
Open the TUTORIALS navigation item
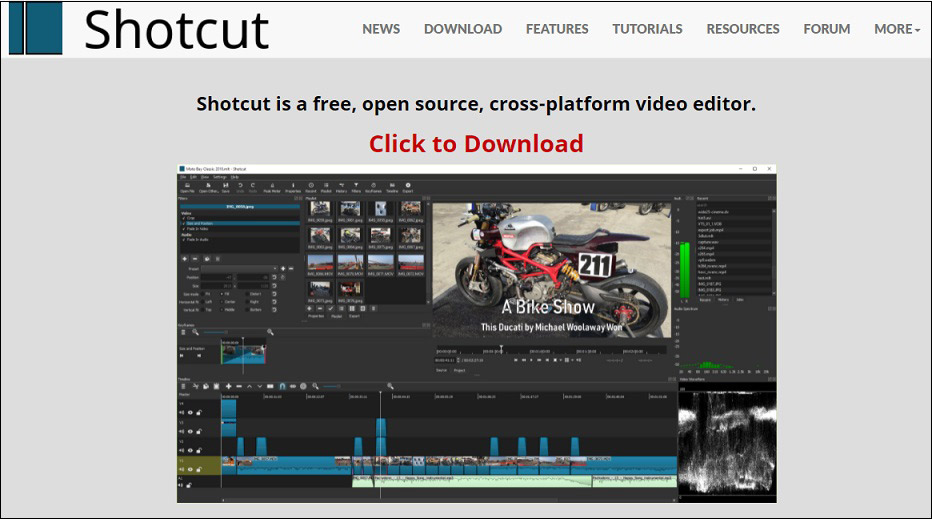pos(647,29)
